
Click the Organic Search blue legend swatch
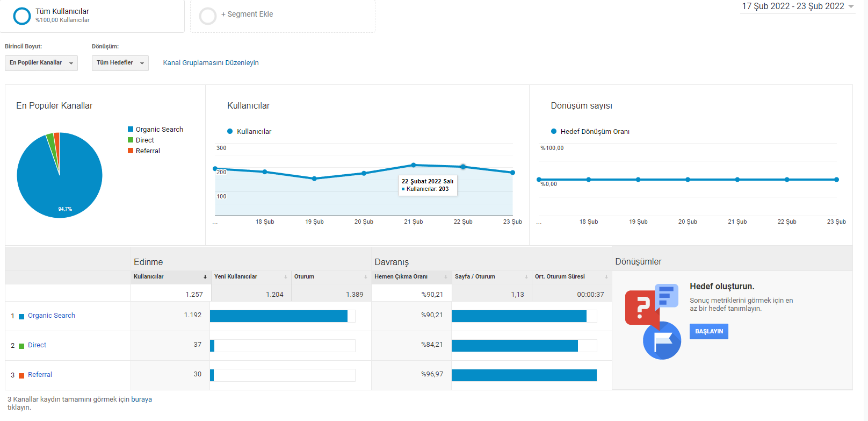coord(131,129)
